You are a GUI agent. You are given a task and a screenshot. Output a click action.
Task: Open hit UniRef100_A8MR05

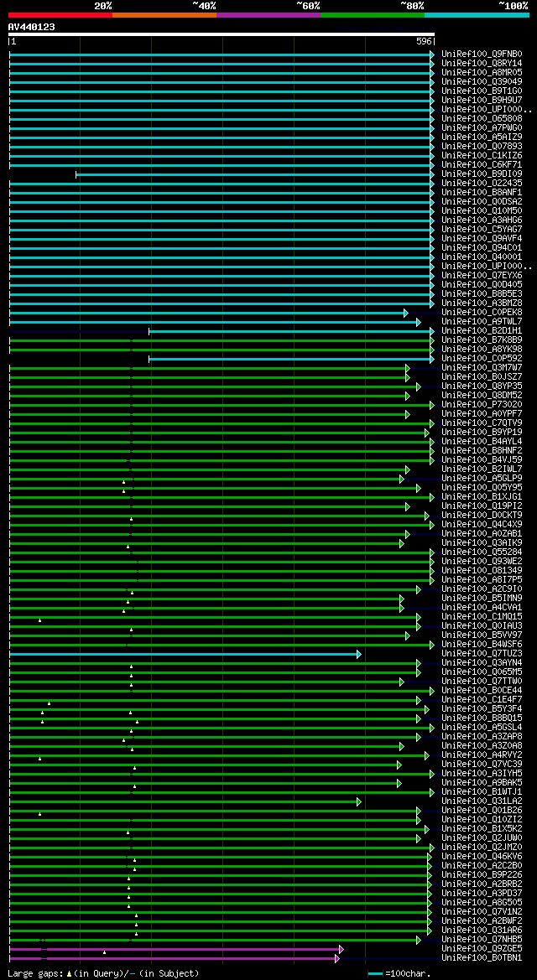click(482, 72)
